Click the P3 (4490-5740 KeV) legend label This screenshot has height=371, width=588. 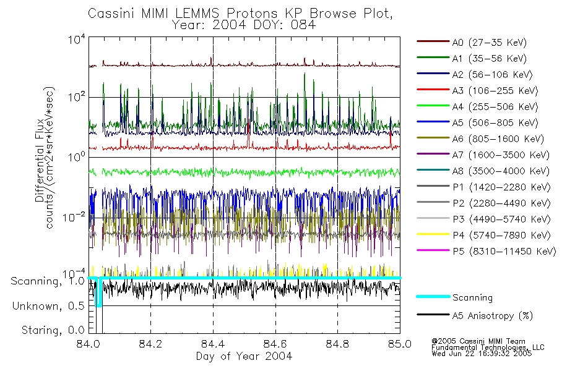(501, 220)
